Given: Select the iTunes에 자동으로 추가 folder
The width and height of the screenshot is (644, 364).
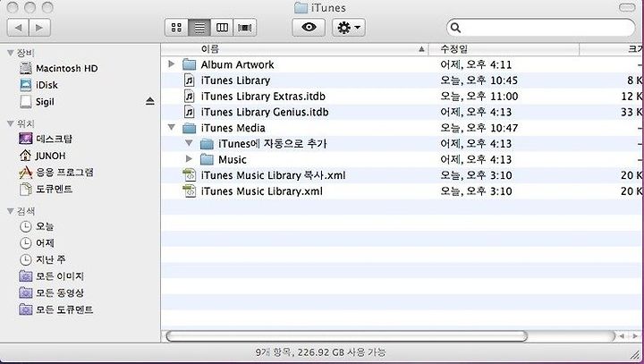Looking at the screenshot, I should (402, 143).
